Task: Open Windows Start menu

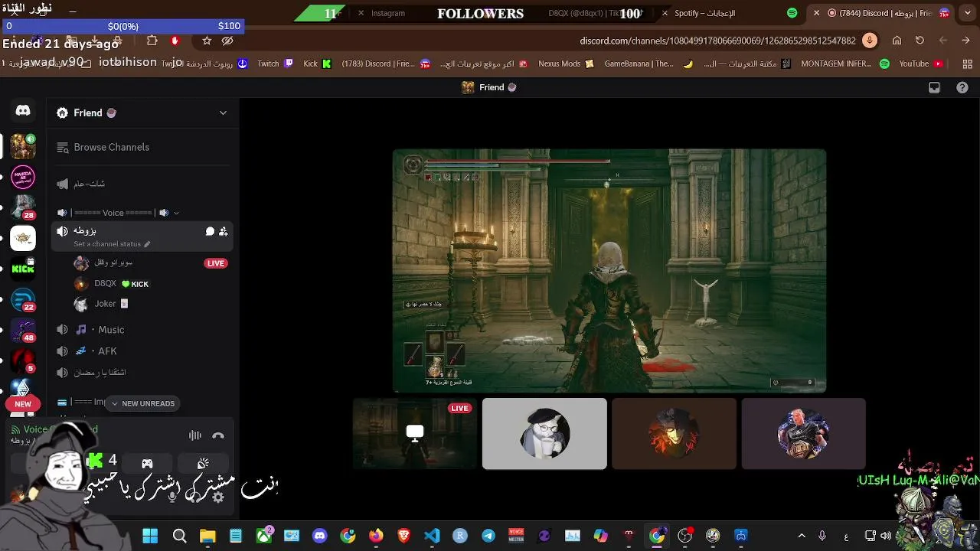Action: pyautogui.click(x=150, y=536)
